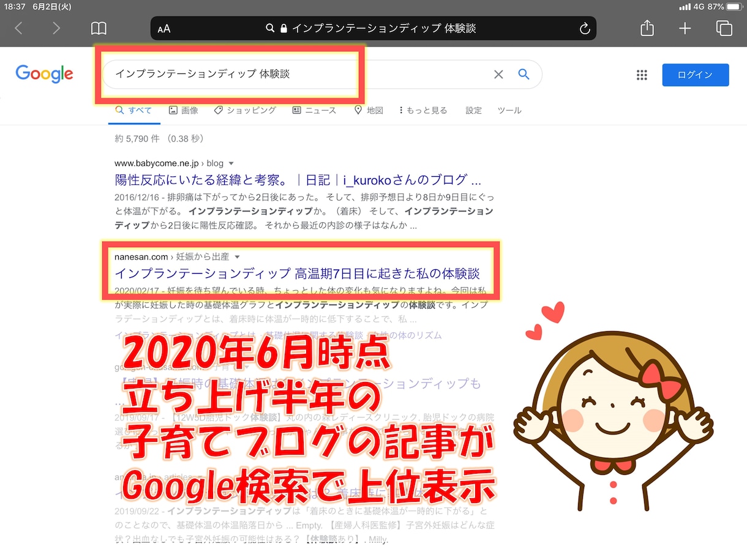The width and height of the screenshot is (747, 560).
Task: Open the もっと見る menu
Action: [423, 110]
